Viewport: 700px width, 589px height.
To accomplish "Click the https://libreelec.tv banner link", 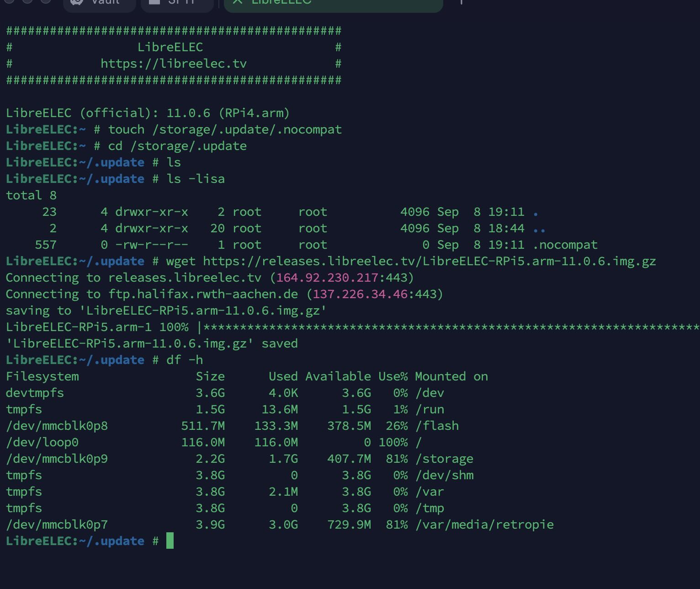I will click(x=173, y=64).
